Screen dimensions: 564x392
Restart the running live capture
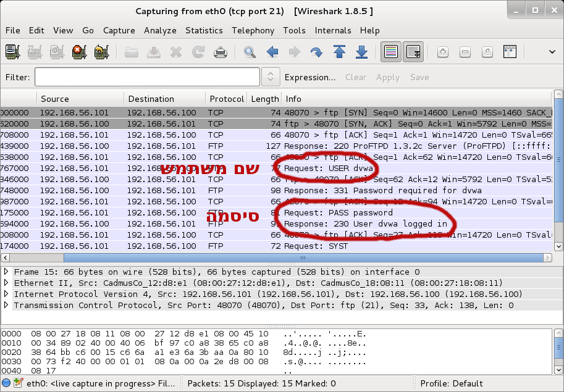click(x=101, y=52)
